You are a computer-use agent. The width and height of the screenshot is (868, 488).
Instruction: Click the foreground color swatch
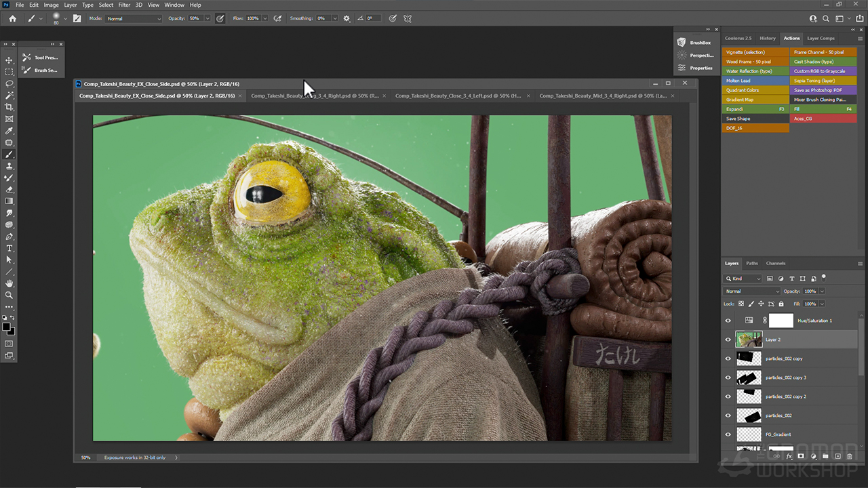coord(6,327)
